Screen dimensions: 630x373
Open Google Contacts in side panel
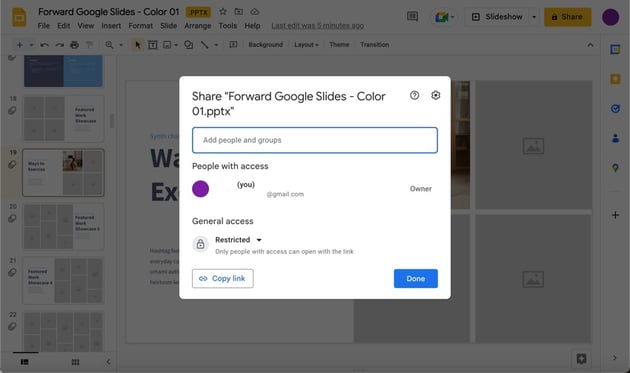pyautogui.click(x=615, y=138)
